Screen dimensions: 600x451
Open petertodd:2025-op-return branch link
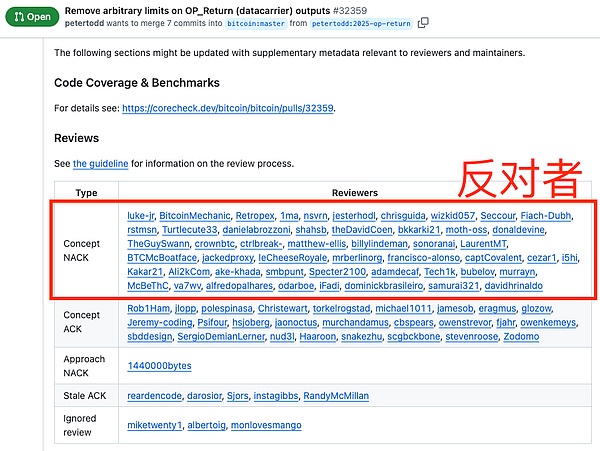point(363,23)
